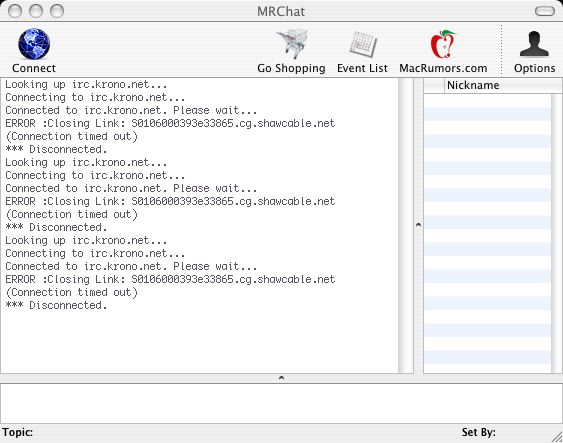Image resolution: width=563 pixels, height=443 pixels.
Task: Click the 'Set By:' label
Action: [x=478, y=432]
